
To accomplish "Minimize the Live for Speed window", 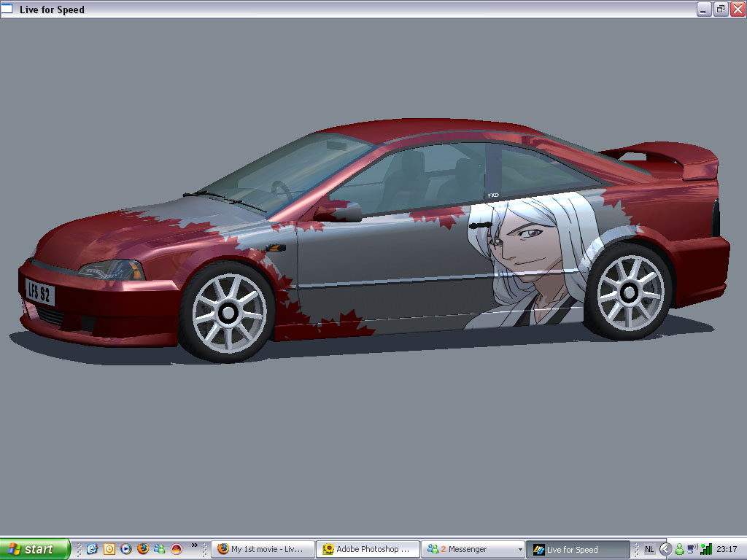I will [704, 9].
